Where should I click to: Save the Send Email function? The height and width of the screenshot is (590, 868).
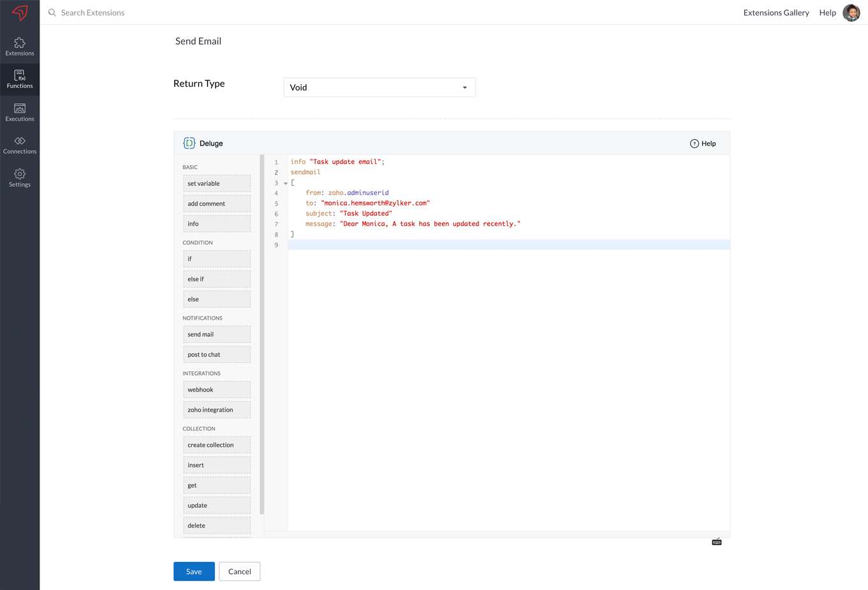tap(194, 572)
